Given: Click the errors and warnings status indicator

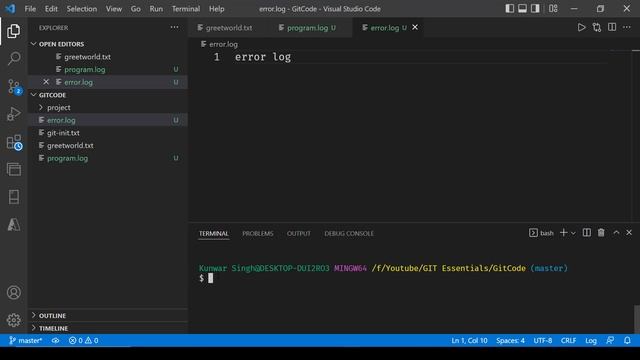Looking at the screenshot, I should [x=83, y=340].
